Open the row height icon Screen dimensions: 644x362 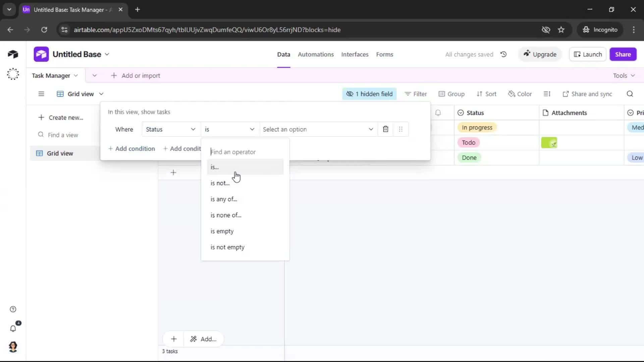[547, 94]
